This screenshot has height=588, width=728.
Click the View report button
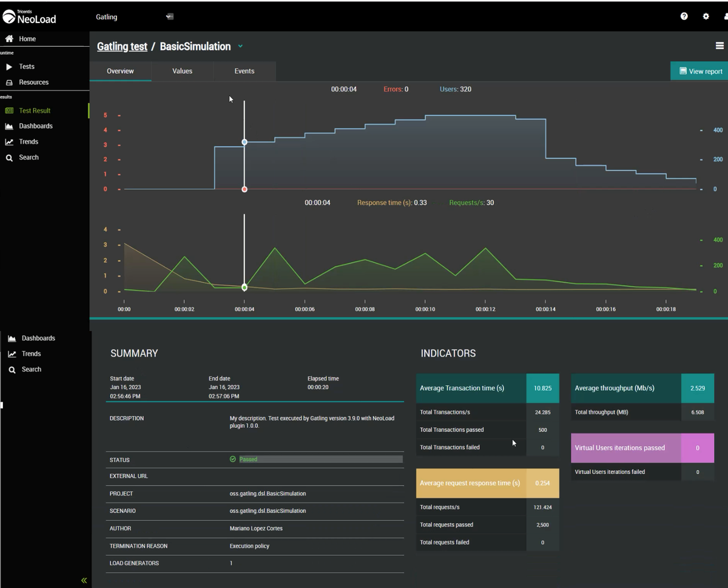point(701,71)
